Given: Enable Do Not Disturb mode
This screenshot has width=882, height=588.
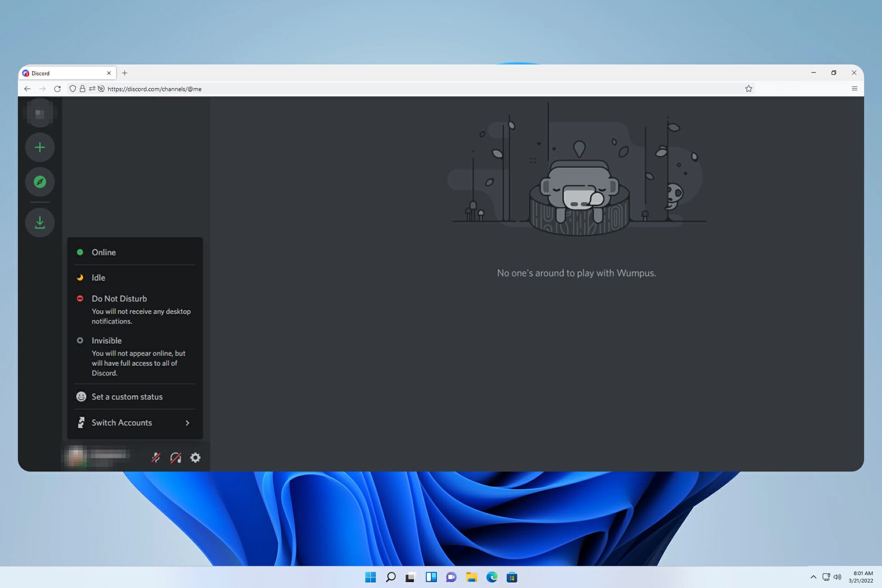Looking at the screenshot, I should 119,299.
